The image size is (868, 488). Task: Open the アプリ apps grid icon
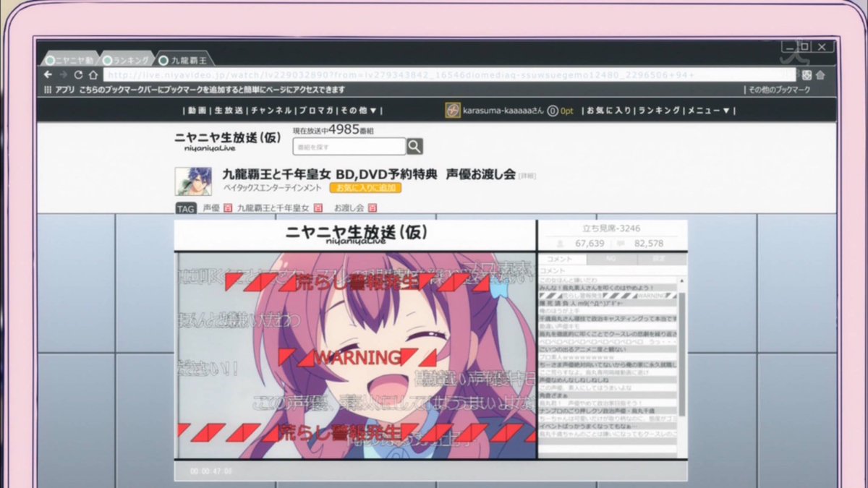[48, 90]
